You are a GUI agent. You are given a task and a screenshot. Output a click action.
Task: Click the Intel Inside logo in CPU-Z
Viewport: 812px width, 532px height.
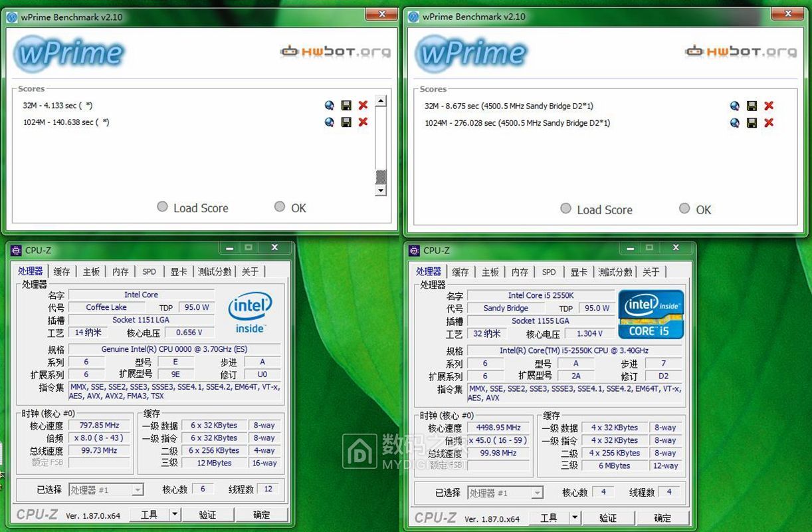click(250, 313)
